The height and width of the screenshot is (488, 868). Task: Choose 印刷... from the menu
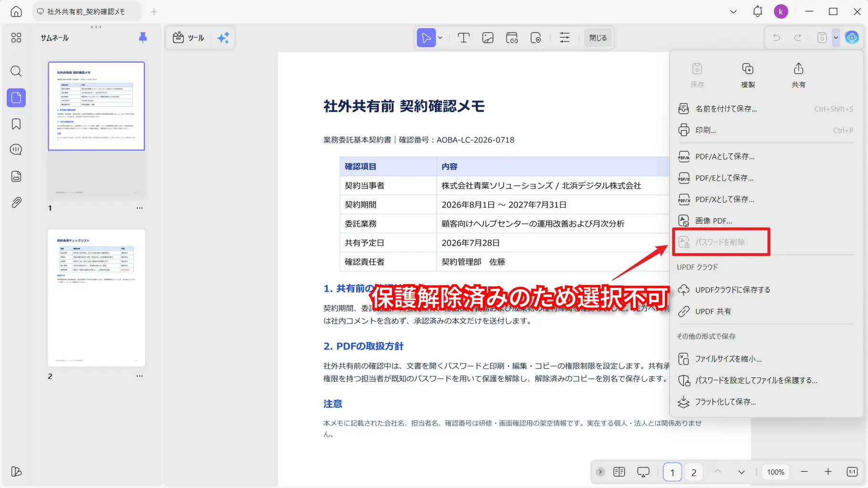(x=766, y=130)
